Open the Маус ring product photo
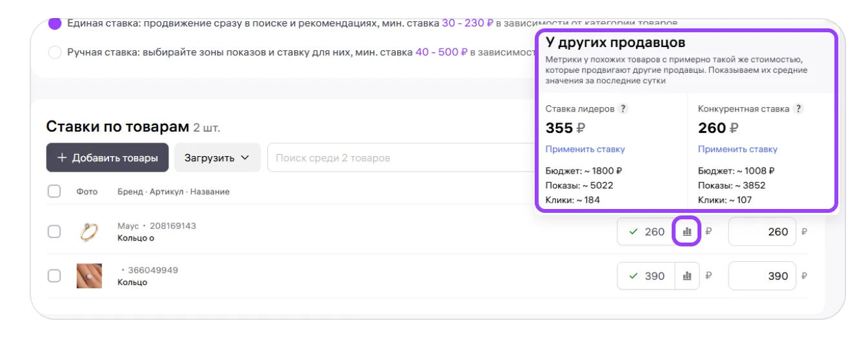 (x=89, y=232)
